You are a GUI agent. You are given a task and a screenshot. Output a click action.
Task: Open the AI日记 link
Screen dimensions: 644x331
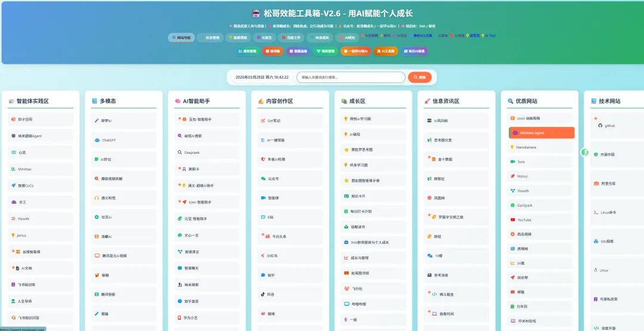click(400, 36)
